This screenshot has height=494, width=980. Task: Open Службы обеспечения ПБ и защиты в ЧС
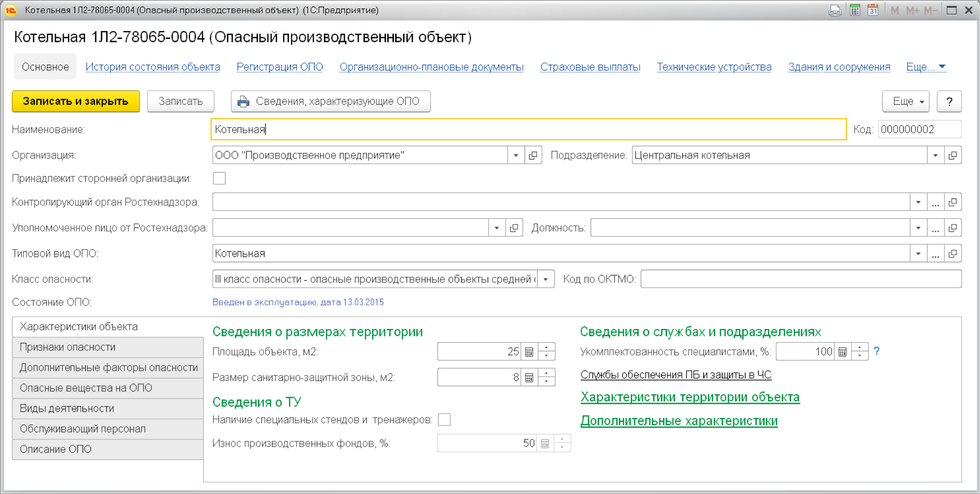(676, 375)
